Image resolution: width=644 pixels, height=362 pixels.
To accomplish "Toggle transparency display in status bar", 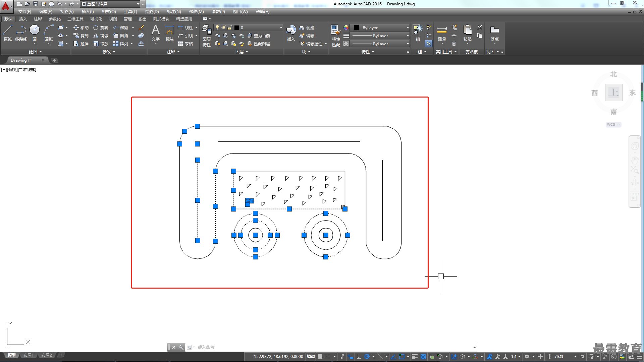I will point(423,356).
